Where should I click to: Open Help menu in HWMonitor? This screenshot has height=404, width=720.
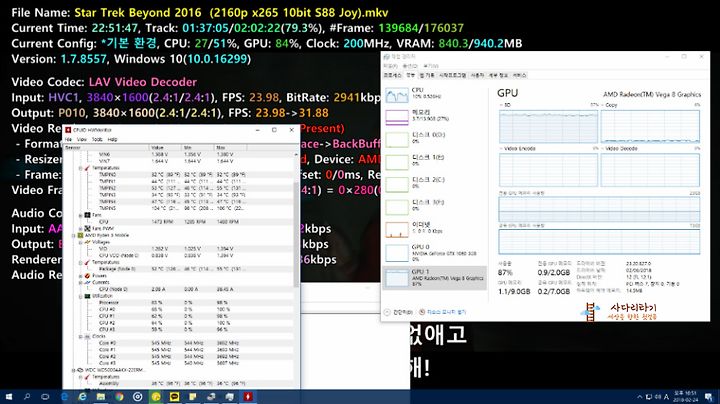pos(112,139)
